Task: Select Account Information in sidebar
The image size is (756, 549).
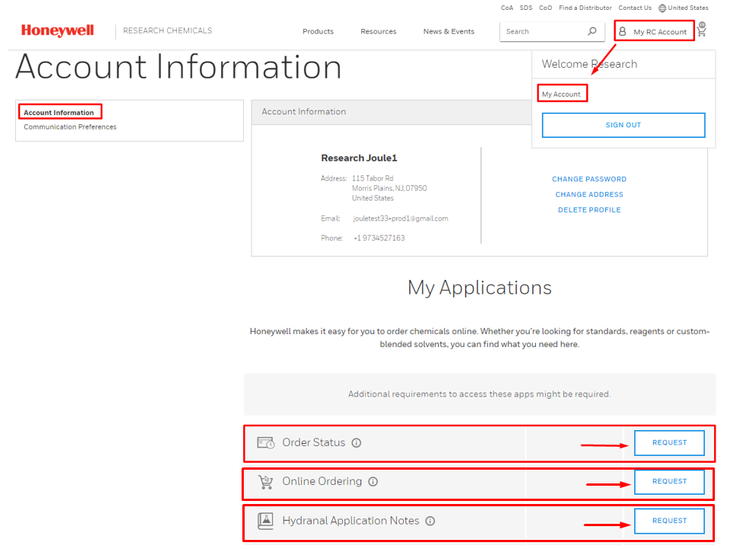Action: pyautogui.click(x=59, y=113)
